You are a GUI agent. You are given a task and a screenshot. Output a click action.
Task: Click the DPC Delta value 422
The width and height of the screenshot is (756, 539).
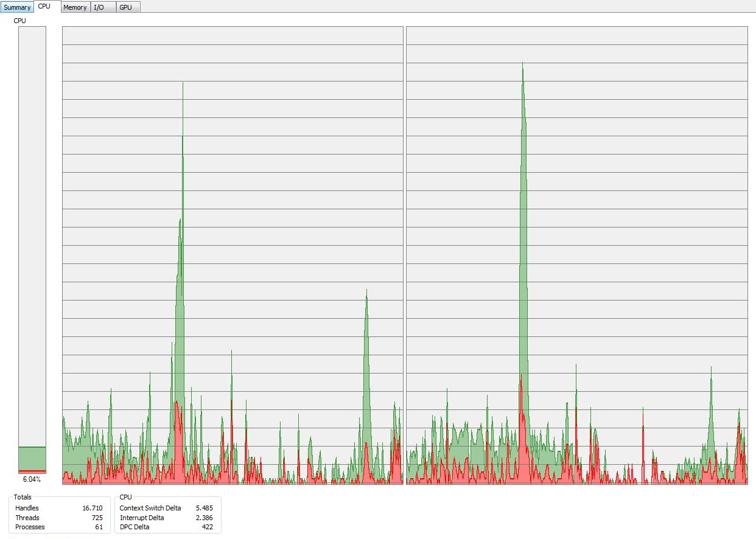207,527
